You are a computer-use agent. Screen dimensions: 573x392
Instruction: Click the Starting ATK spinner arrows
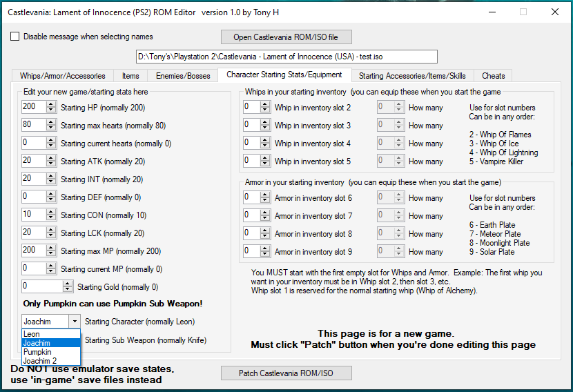click(51, 161)
